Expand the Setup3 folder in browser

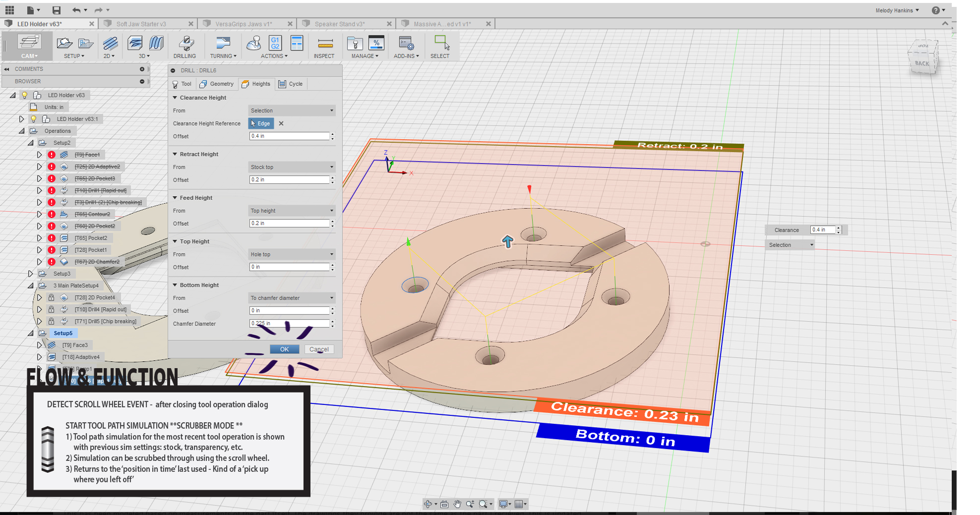pyautogui.click(x=30, y=273)
